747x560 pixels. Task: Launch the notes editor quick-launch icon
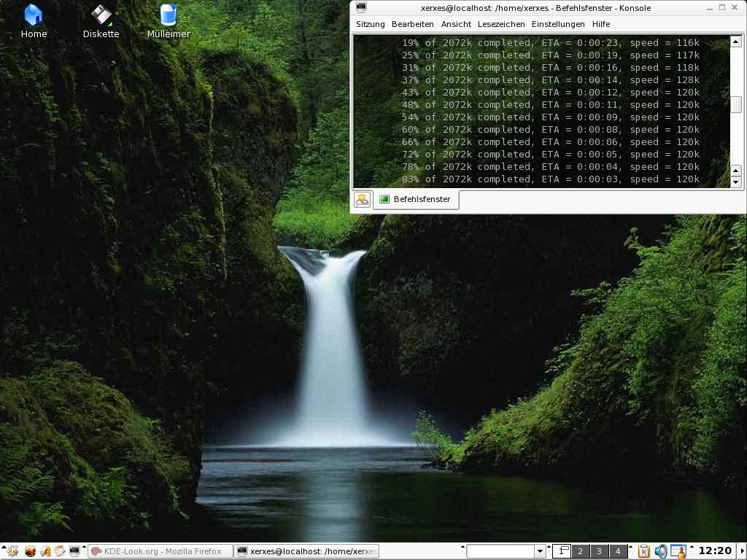click(60, 551)
